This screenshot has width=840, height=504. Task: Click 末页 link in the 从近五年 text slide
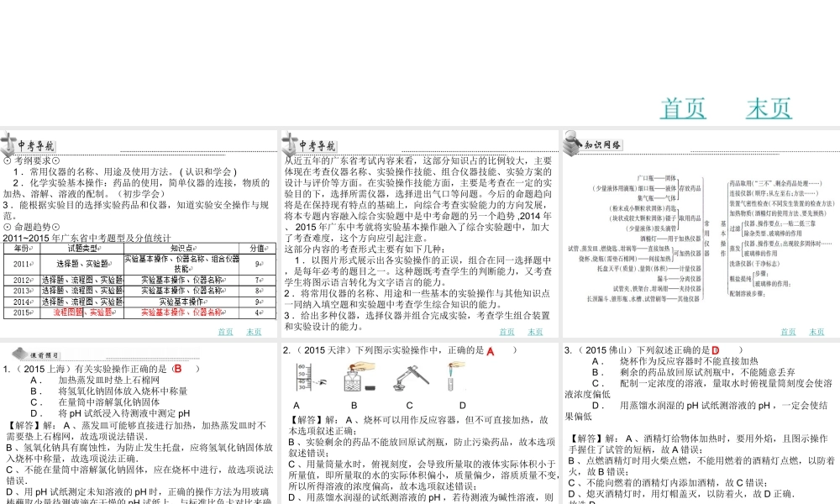click(535, 332)
